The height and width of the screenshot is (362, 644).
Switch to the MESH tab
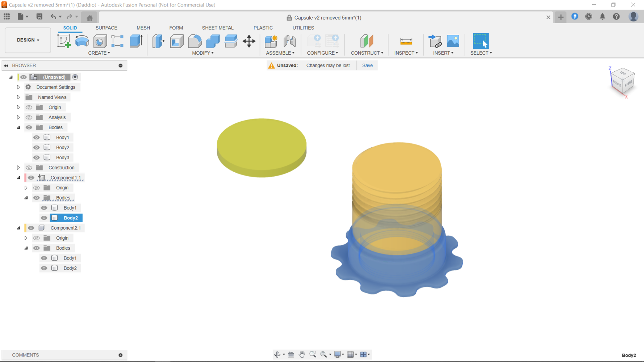[143, 28]
